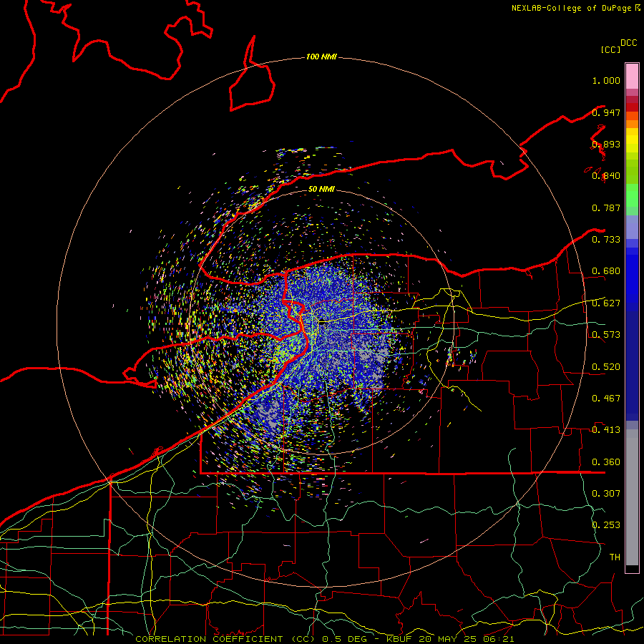Pick the pink segment of the color bar
This screenshot has width=644, height=644.
pyautogui.click(x=632, y=77)
